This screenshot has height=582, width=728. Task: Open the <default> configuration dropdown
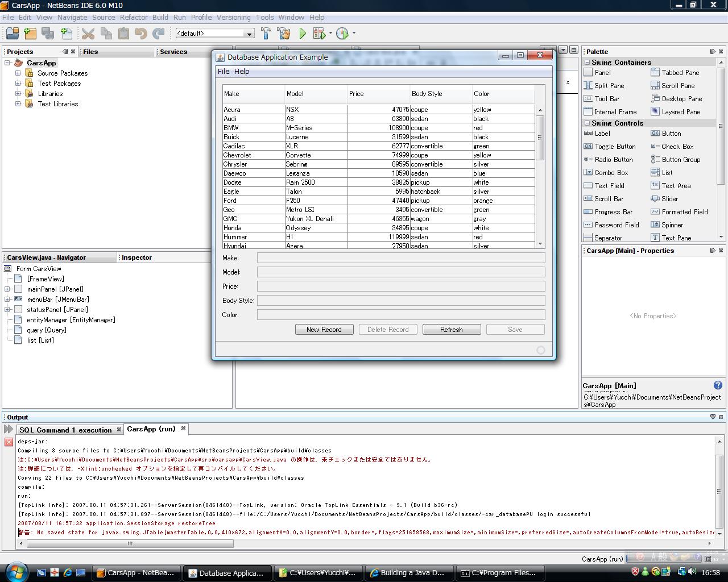[x=249, y=34]
